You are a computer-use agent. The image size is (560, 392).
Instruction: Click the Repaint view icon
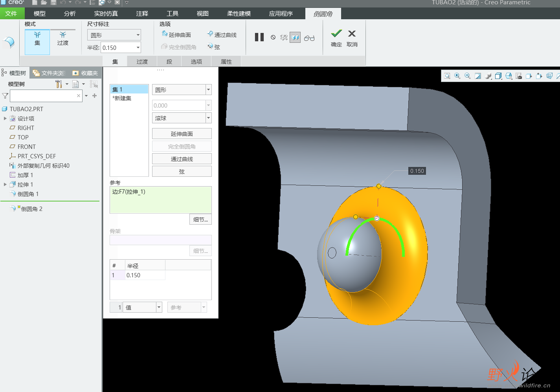click(x=478, y=76)
